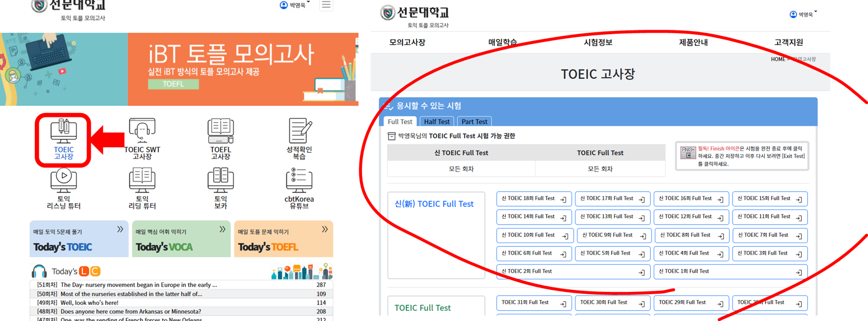Click the user profile icon in left page header
868x321 pixels.
(283, 5)
